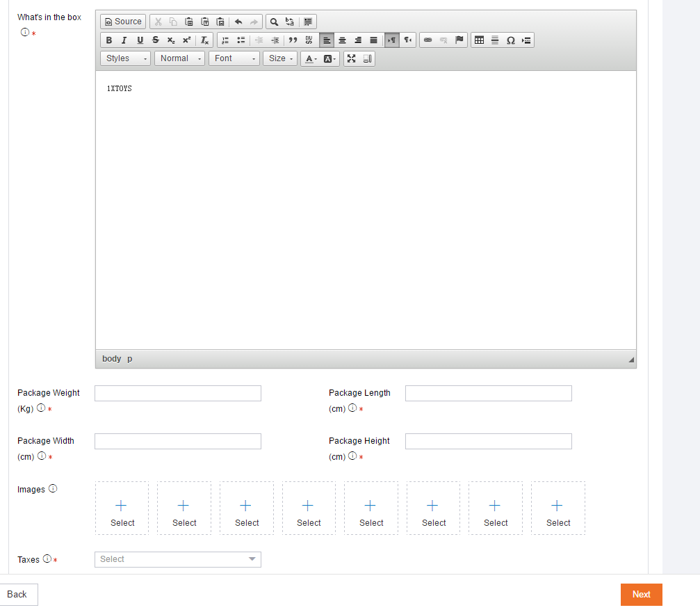Click the Cut scissors icon

[x=158, y=22]
